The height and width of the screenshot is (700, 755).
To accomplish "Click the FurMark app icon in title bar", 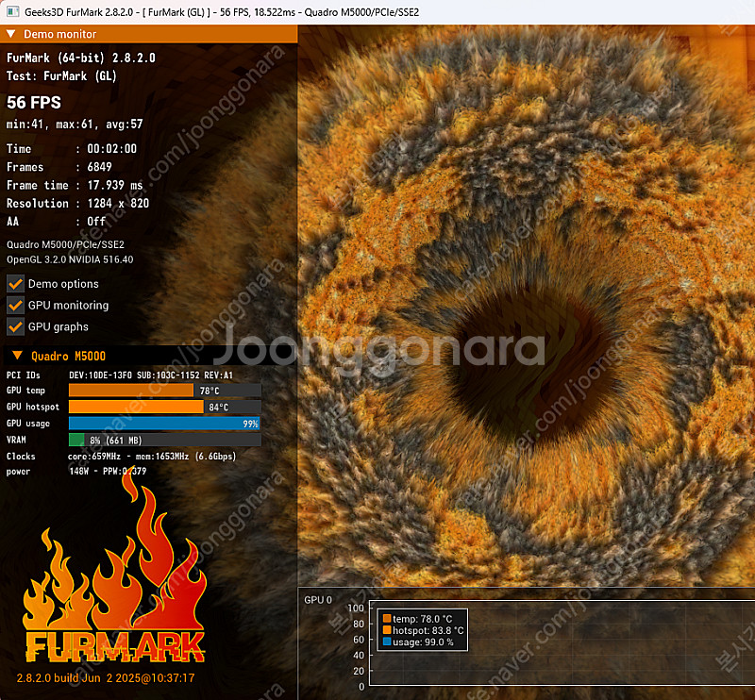I will coord(13,11).
